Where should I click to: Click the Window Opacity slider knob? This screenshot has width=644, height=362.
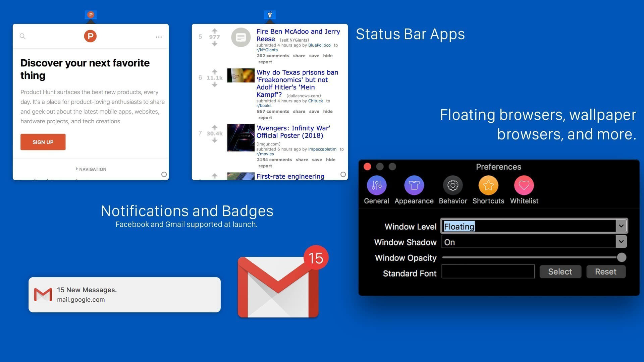pyautogui.click(x=621, y=257)
